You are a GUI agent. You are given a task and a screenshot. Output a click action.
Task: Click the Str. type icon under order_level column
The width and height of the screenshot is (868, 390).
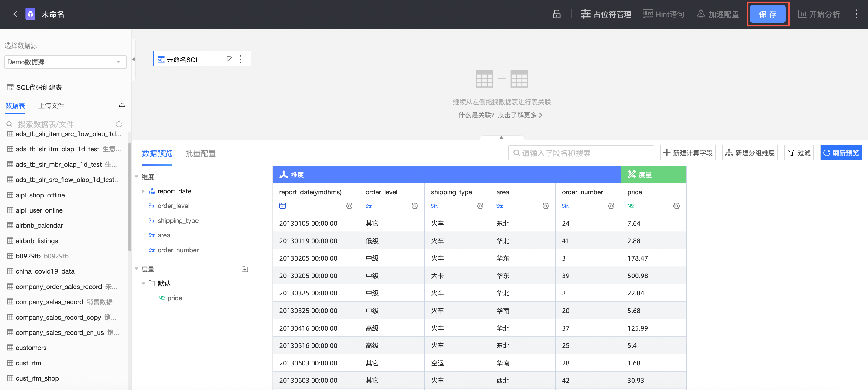(369, 206)
